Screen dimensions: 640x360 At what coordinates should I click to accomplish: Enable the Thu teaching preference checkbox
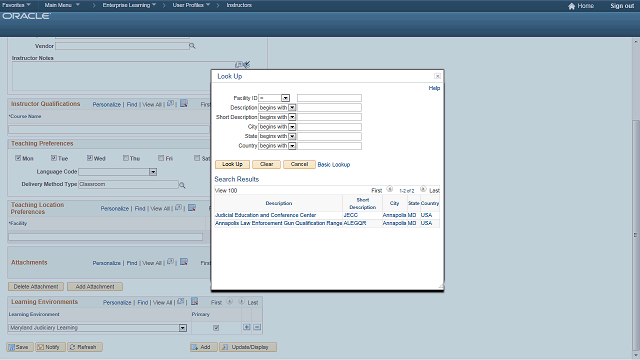coord(126,158)
